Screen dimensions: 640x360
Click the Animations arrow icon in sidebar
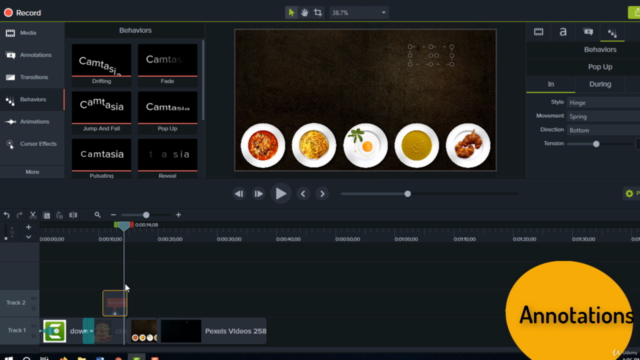pyautogui.click(x=10, y=122)
